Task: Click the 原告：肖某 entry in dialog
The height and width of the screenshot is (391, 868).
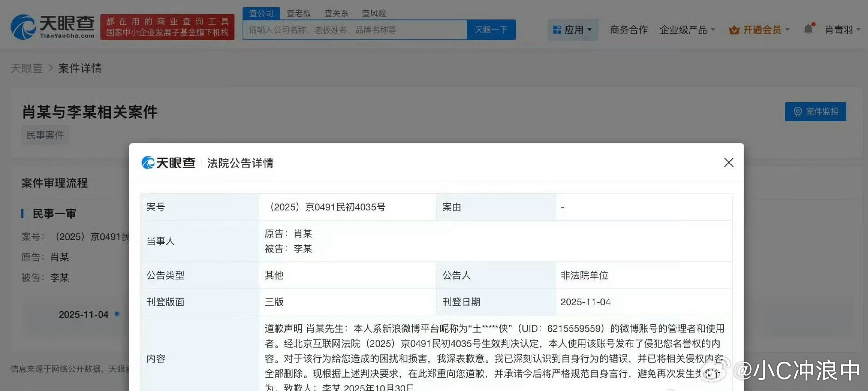Action: pos(288,234)
